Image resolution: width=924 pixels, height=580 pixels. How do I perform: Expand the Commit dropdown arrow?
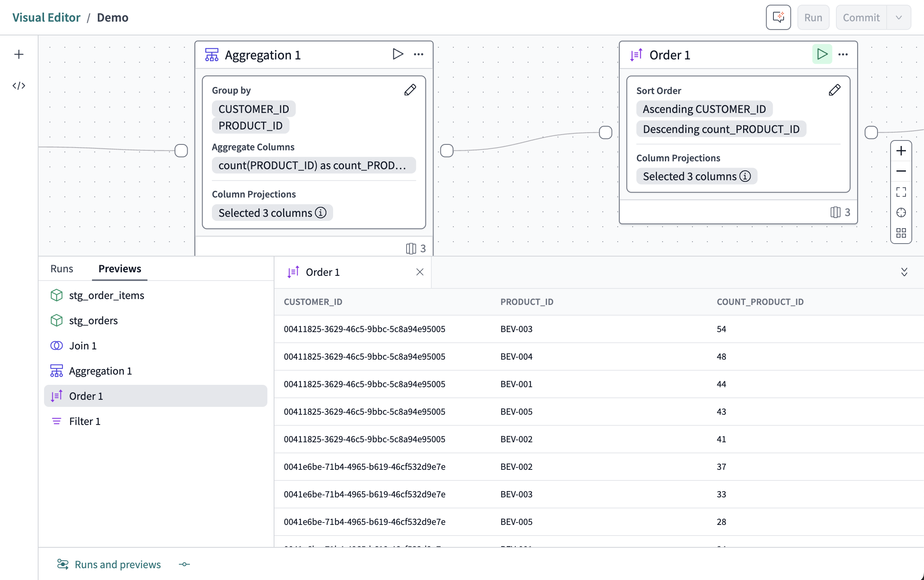(899, 17)
